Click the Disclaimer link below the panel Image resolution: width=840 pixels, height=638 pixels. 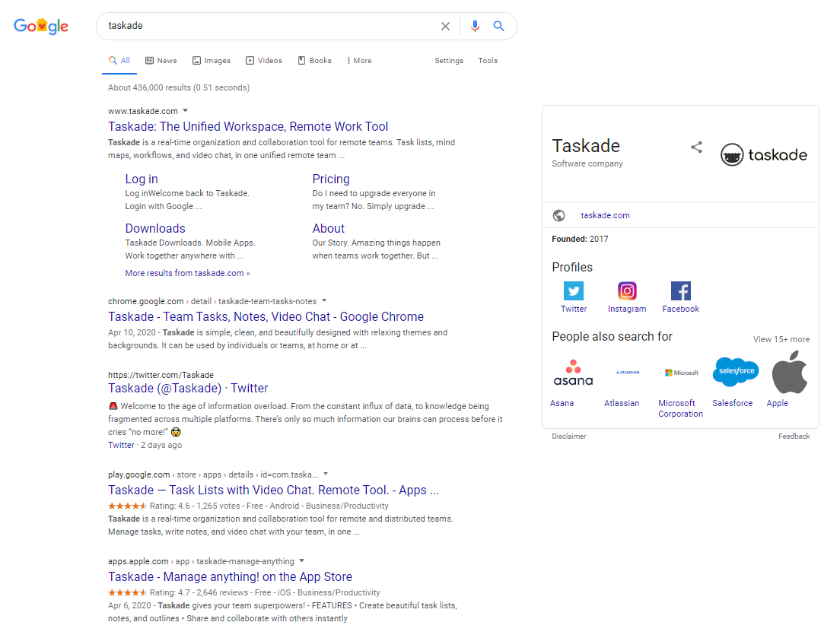pos(569,436)
